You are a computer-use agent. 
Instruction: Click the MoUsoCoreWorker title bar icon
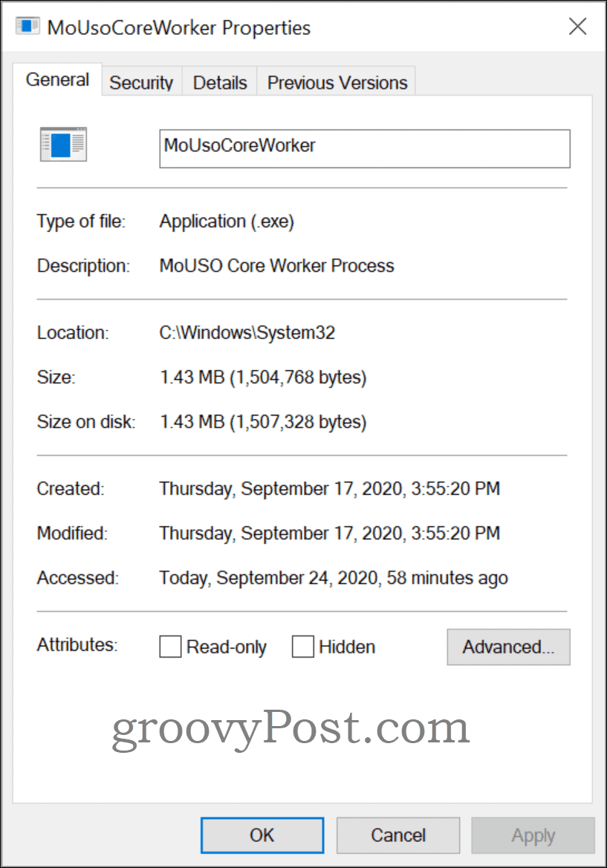click(28, 27)
